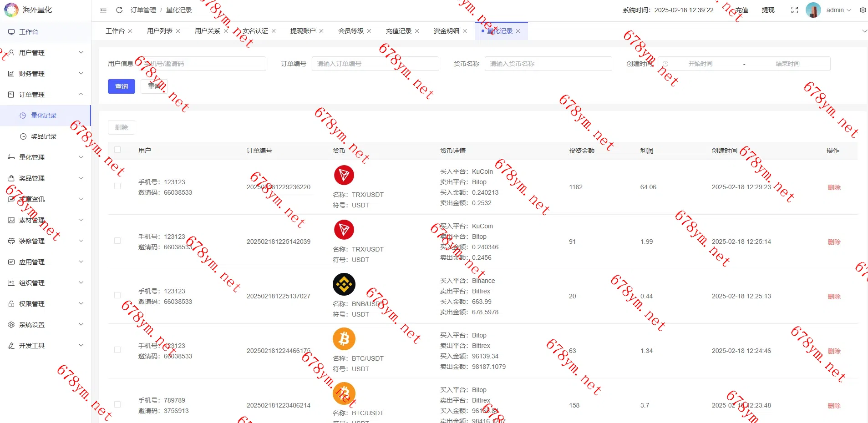The image size is (868, 423).
Task: Click the blue 查询 button
Action: coord(122,86)
